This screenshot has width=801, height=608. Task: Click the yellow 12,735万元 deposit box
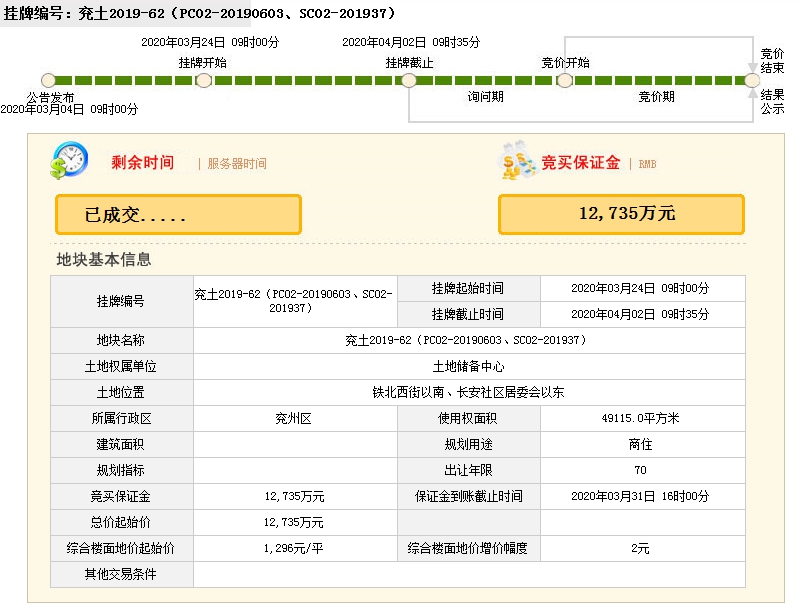coord(621,214)
